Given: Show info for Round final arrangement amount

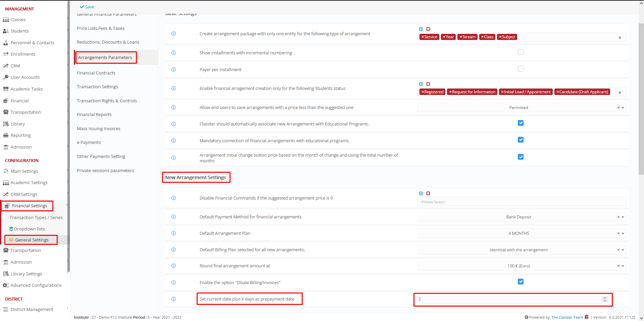Looking at the screenshot, I should point(174,266).
